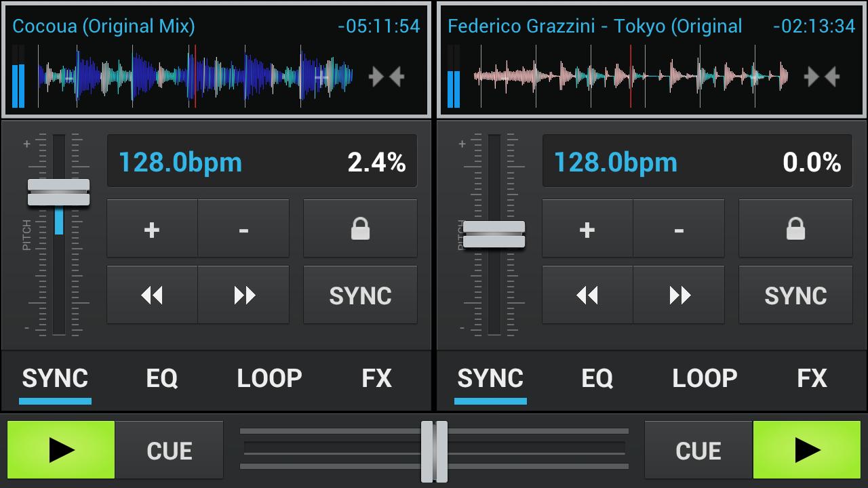Click the Cocoua track waveform

click(195, 77)
